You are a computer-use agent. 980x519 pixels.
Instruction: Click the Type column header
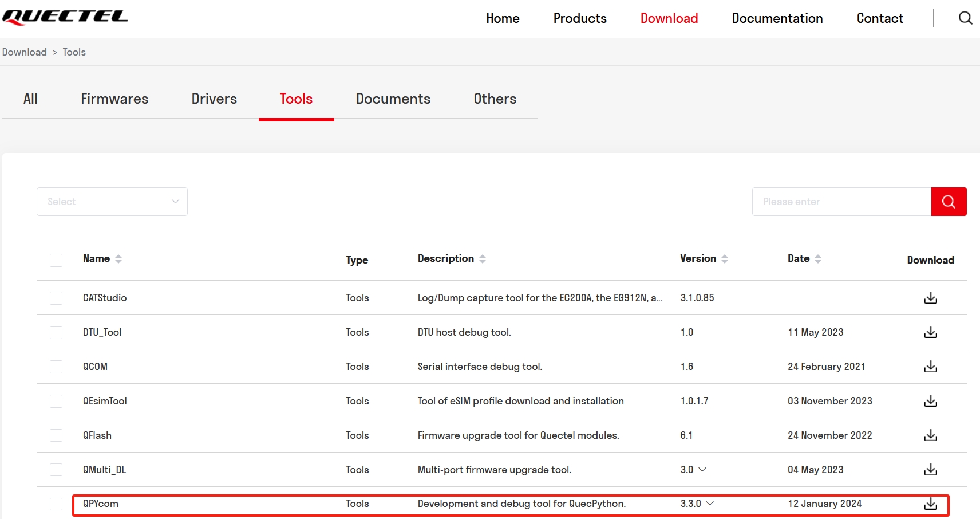click(357, 260)
